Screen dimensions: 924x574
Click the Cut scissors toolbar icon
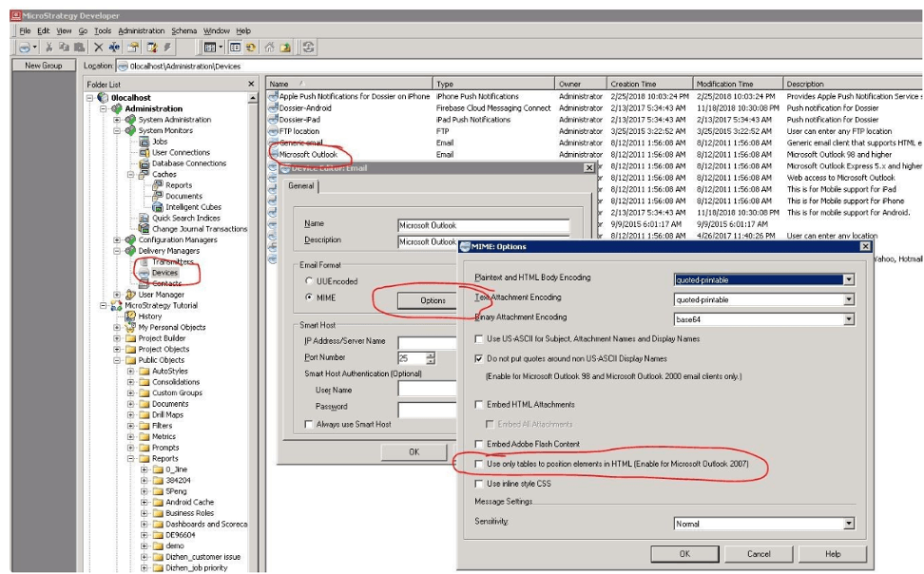coord(48,48)
